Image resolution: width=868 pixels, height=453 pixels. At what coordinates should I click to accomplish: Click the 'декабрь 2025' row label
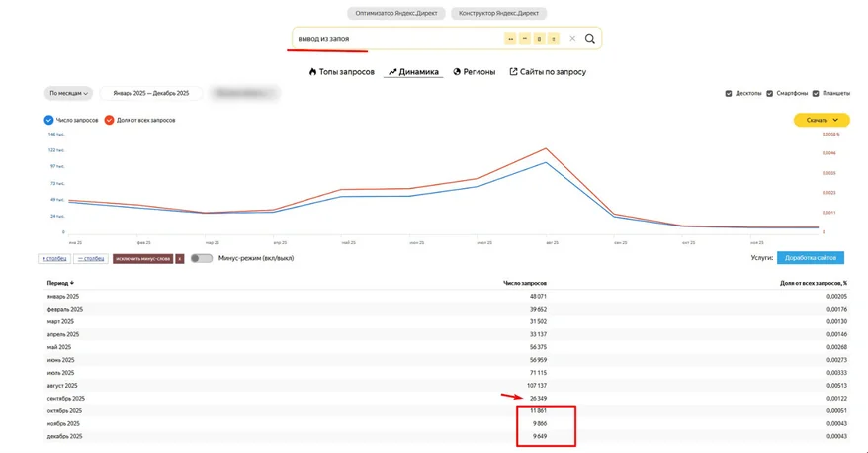[65, 436]
